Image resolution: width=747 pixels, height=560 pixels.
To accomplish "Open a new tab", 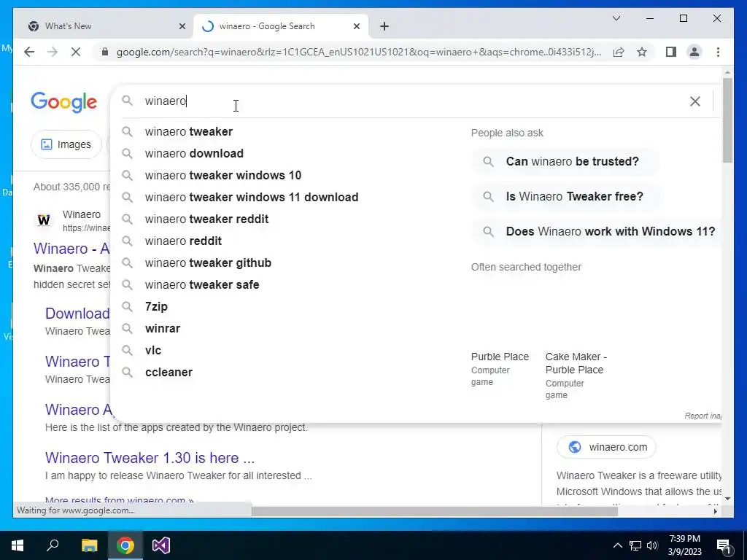I will click(x=384, y=26).
